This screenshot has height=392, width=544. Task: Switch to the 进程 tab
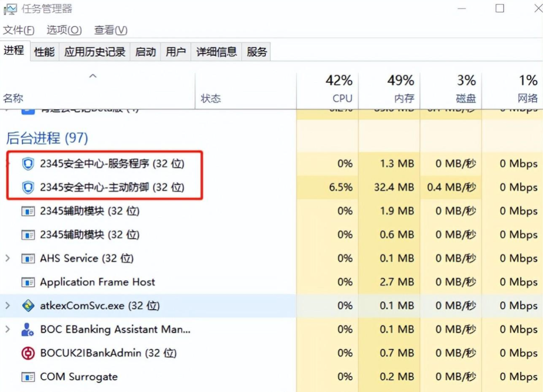[14, 50]
